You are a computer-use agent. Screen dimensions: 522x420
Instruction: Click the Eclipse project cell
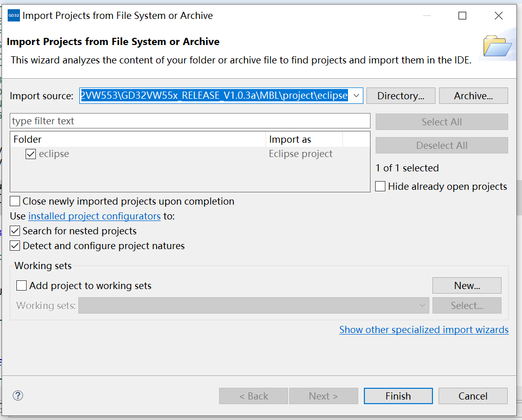300,154
